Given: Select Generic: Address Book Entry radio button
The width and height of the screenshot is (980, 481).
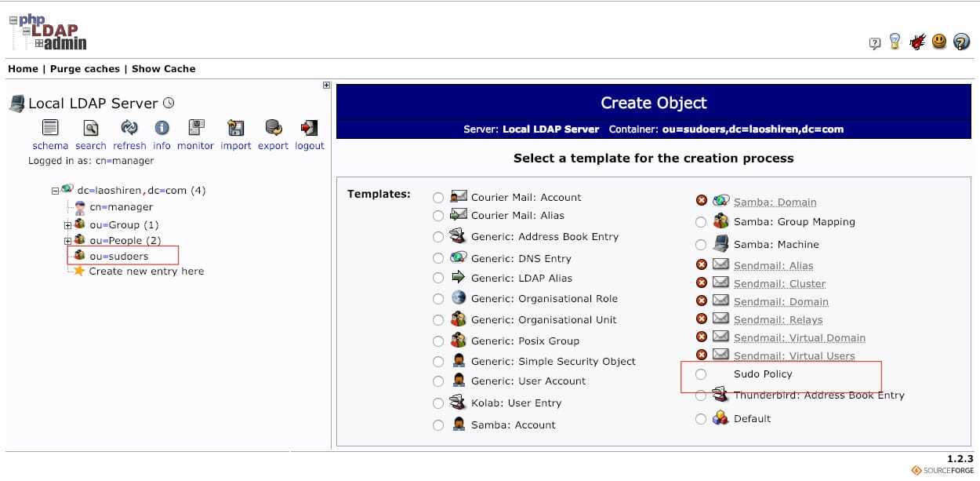Looking at the screenshot, I should click(x=438, y=237).
